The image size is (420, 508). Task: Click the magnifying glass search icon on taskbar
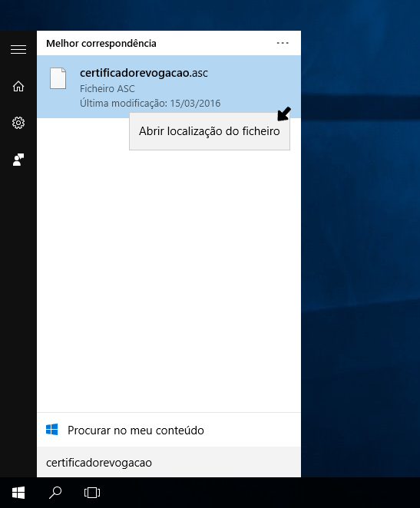[55, 493]
